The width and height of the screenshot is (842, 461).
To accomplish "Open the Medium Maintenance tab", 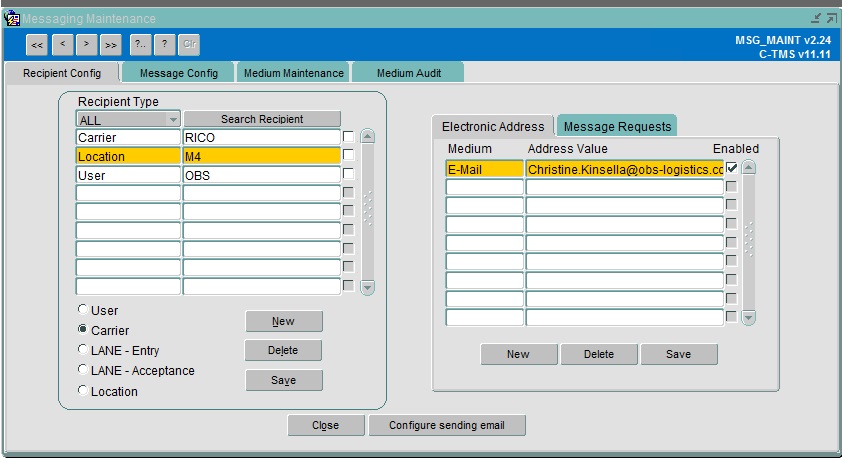I will click(x=293, y=73).
